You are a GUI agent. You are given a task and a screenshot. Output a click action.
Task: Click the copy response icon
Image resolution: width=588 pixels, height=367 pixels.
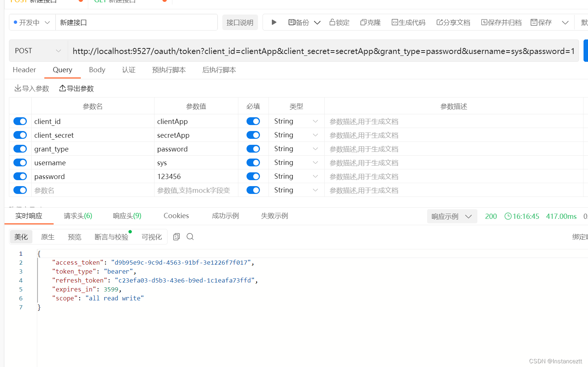point(177,237)
